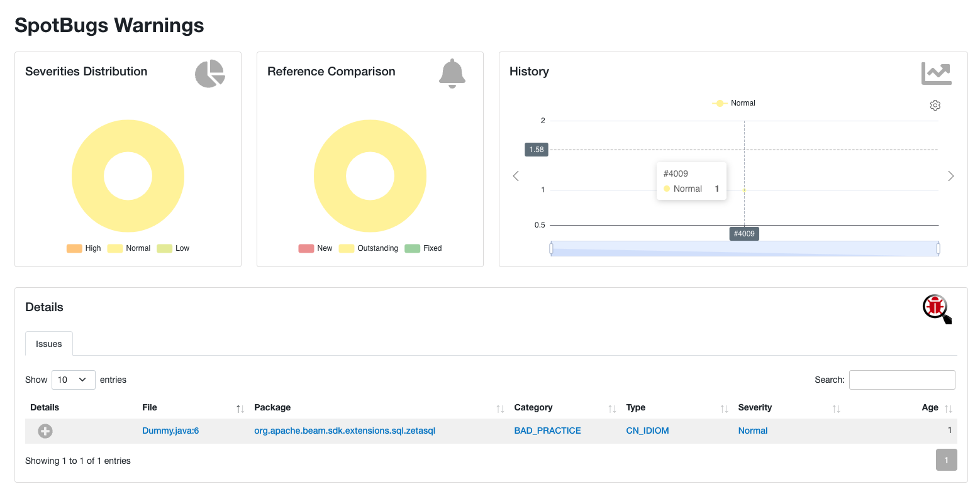Click the right handle of history zoom slider

(938, 249)
